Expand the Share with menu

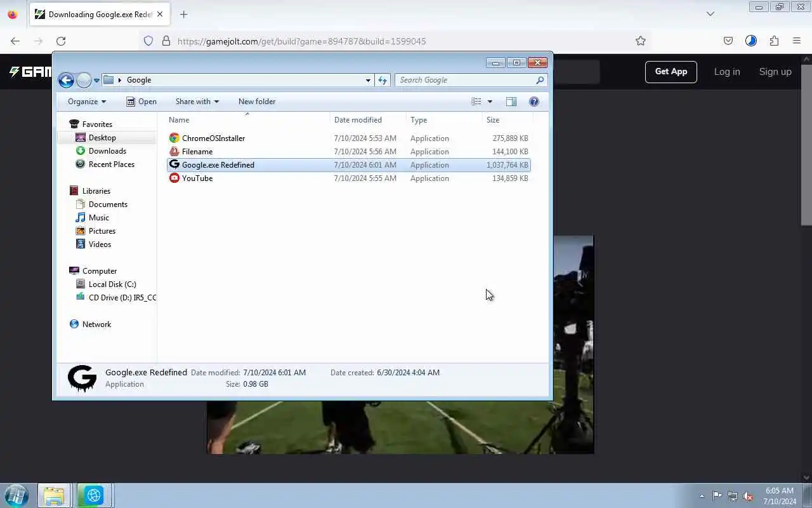click(197, 102)
